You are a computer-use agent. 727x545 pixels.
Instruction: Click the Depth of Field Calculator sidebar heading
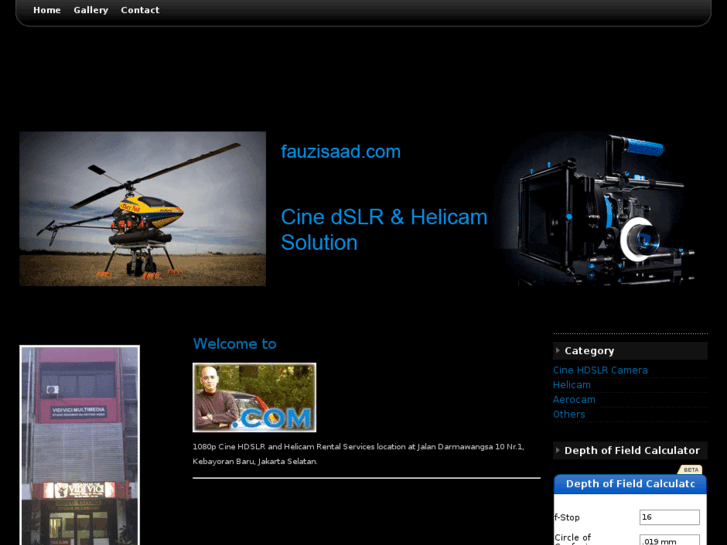[x=632, y=450]
